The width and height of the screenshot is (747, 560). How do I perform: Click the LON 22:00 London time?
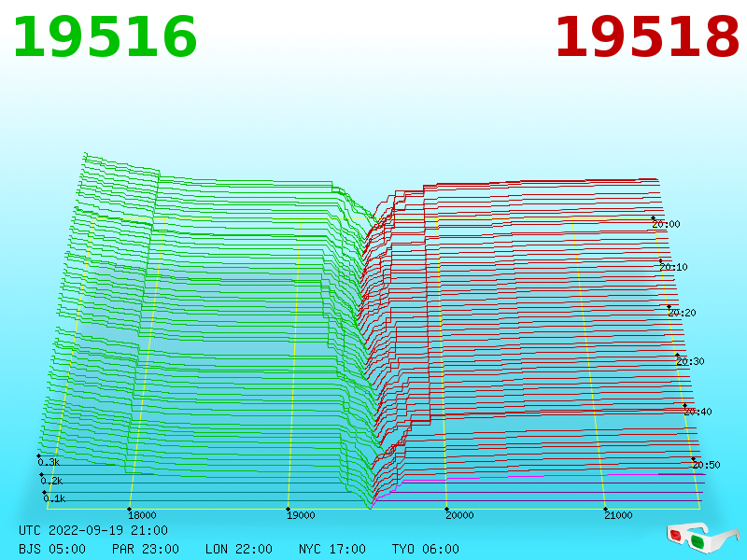coord(239,549)
